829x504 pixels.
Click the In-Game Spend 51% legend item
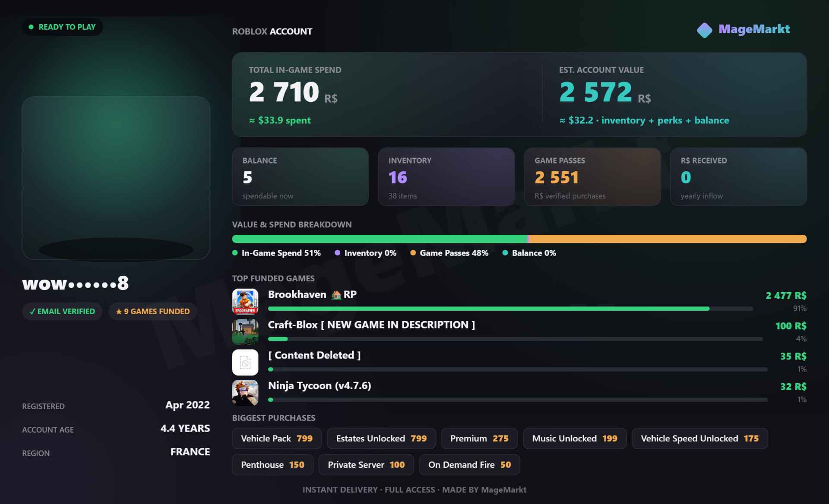(276, 253)
